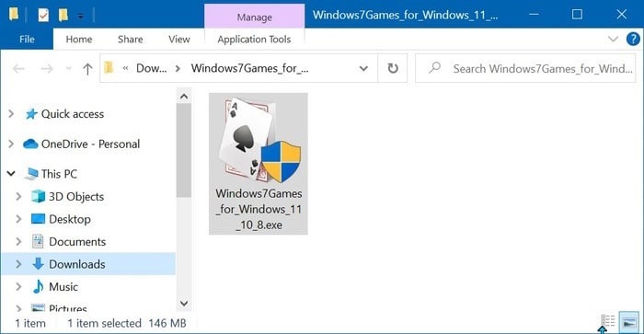Select Desktop in navigation pane

pyautogui.click(x=69, y=219)
